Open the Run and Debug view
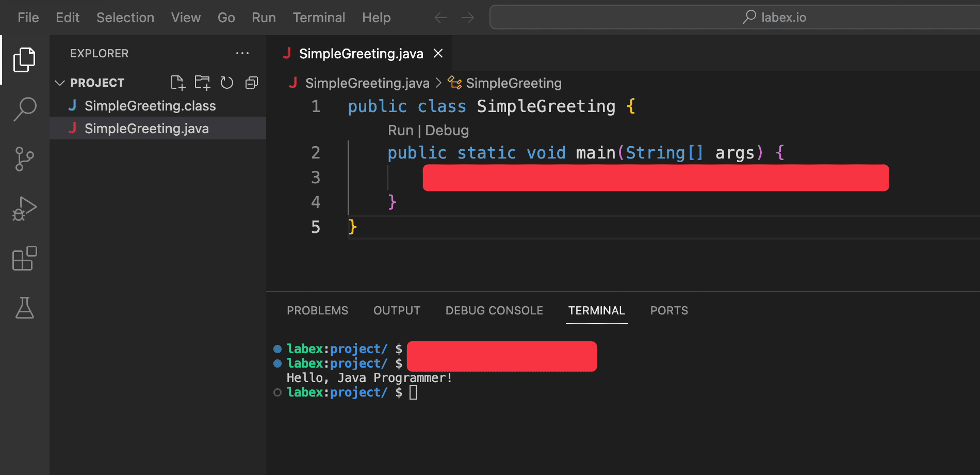The height and width of the screenshot is (475, 980). [x=24, y=209]
